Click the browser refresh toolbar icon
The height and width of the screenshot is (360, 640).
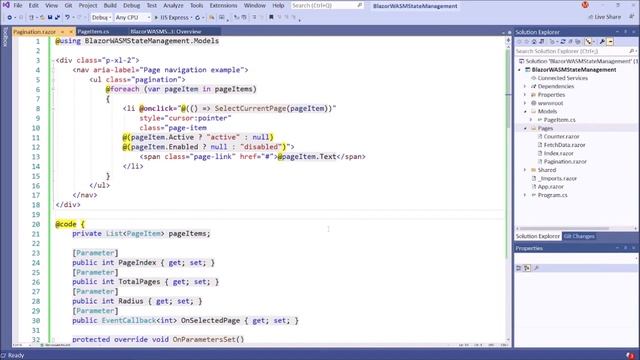[x=198, y=18]
